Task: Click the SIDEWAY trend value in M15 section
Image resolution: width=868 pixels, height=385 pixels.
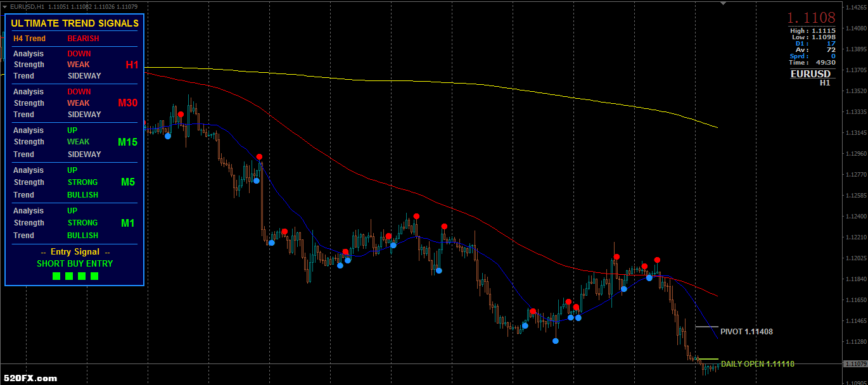Action: 84,155
